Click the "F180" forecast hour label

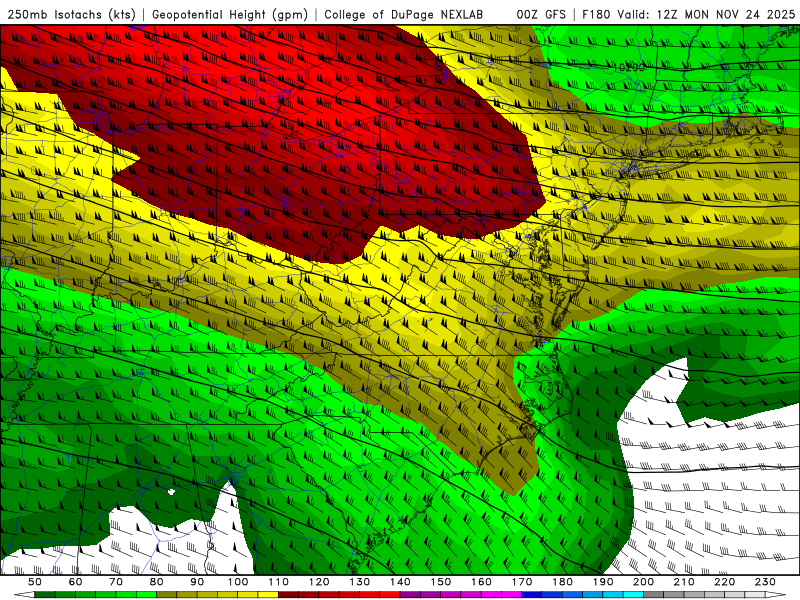pyautogui.click(x=596, y=14)
